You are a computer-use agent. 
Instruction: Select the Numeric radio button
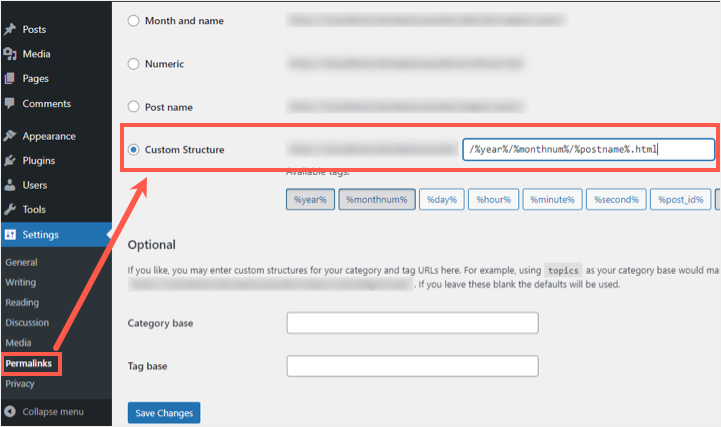133,64
